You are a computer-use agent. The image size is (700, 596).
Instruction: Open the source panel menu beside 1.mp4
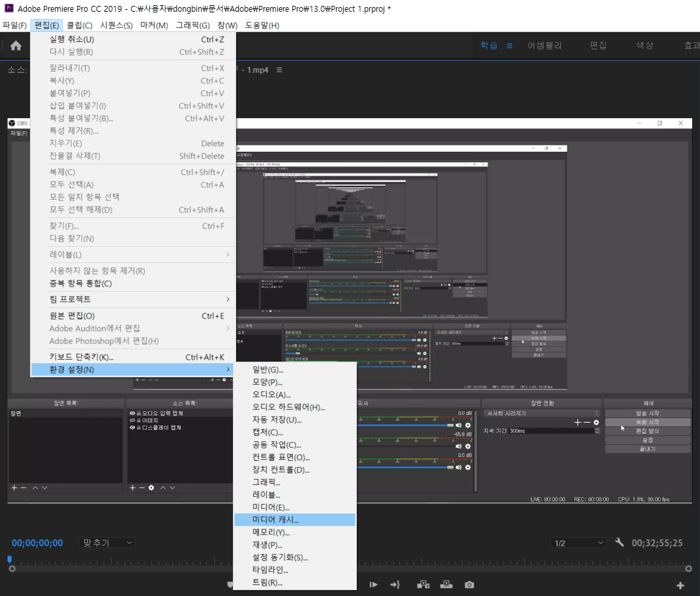click(279, 70)
